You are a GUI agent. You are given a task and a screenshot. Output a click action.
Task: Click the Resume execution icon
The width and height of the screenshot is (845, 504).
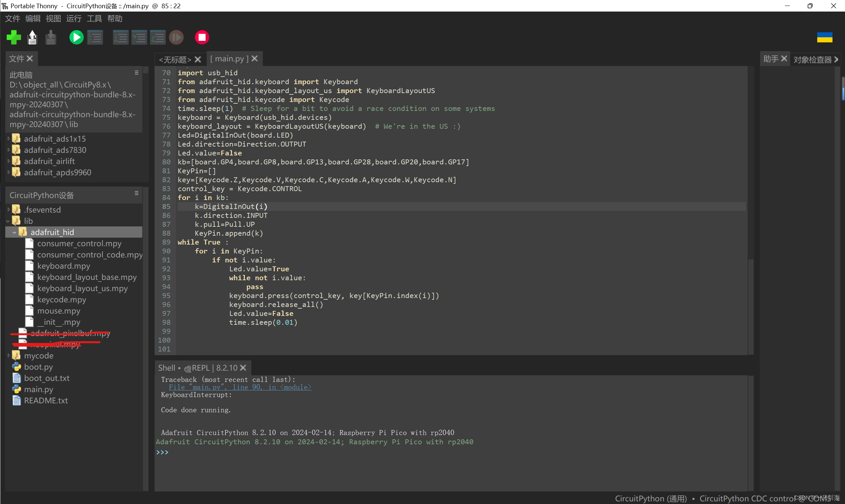176,37
